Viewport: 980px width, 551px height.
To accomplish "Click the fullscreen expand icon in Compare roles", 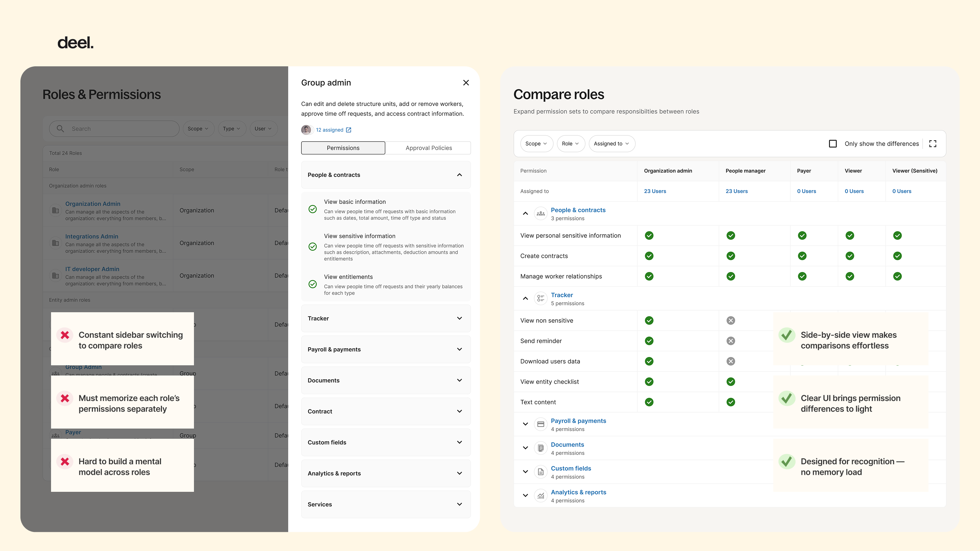I will [x=932, y=144].
